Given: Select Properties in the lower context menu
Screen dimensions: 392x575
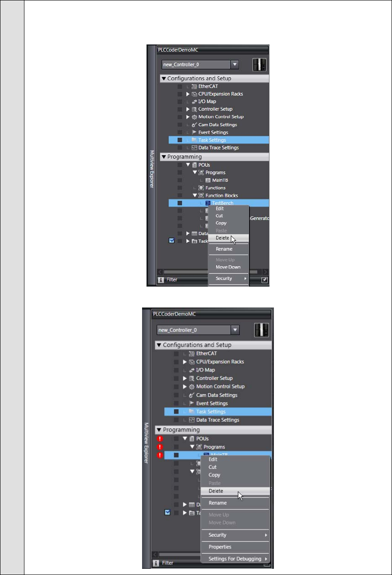Looking at the screenshot, I should click(220, 547).
